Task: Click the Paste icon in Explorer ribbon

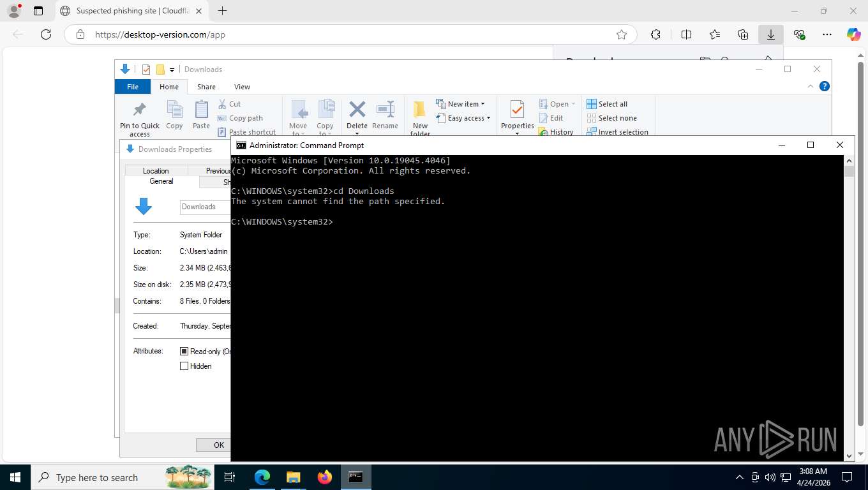Action: tap(201, 115)
